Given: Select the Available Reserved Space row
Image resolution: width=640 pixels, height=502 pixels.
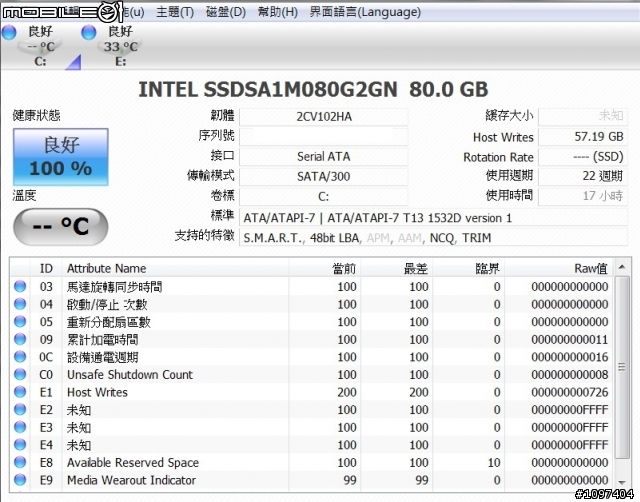Looking at the screenshot, I should (x=311, y=462).
